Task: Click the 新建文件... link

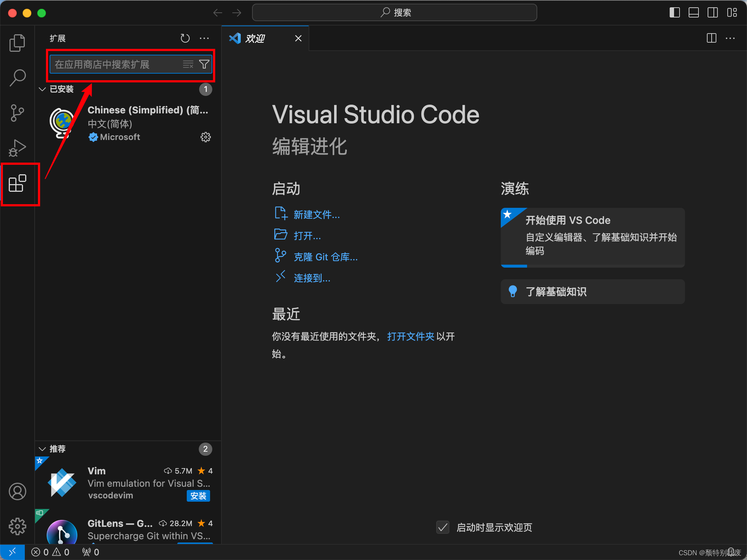Action: 317,215
